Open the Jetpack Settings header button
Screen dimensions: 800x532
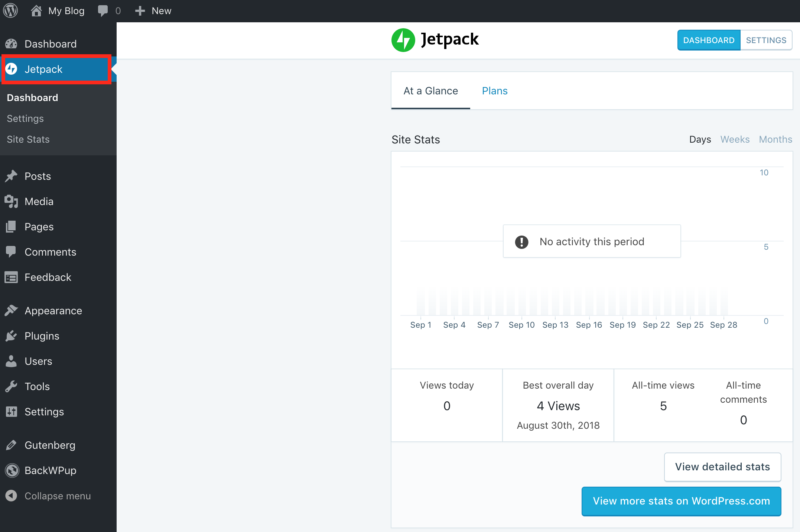click(x=766, y=40)
